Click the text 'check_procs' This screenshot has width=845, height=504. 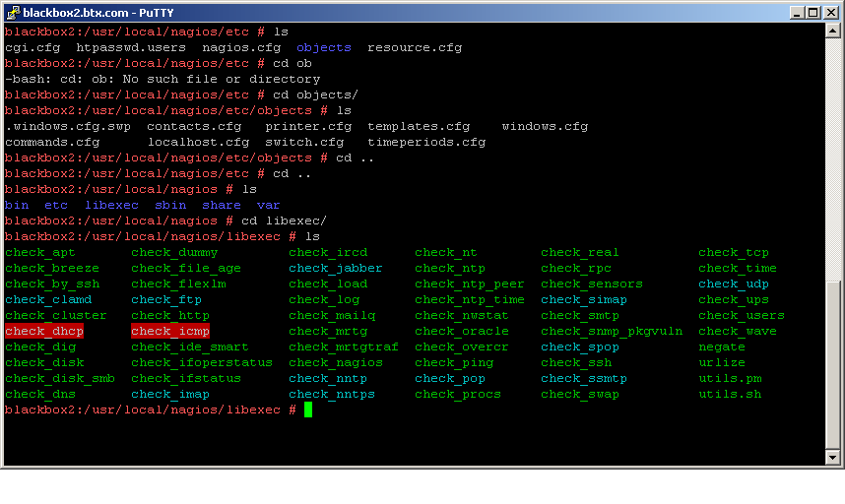(x=458, y=394)
